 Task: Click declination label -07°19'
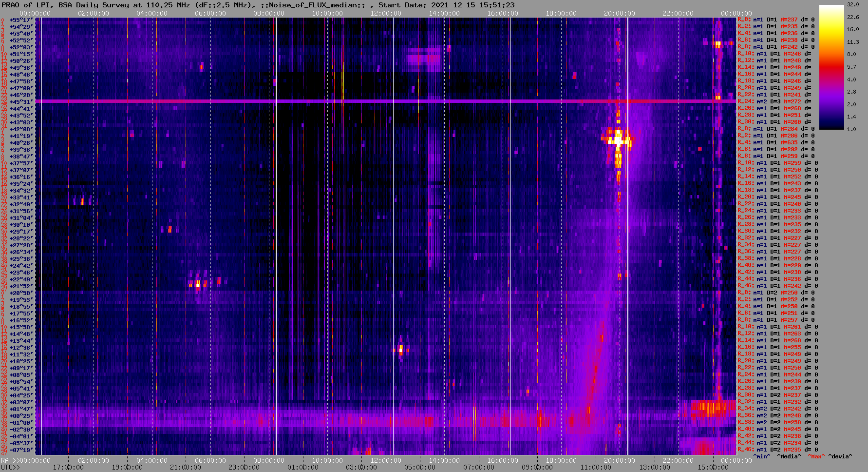(21, 450)
